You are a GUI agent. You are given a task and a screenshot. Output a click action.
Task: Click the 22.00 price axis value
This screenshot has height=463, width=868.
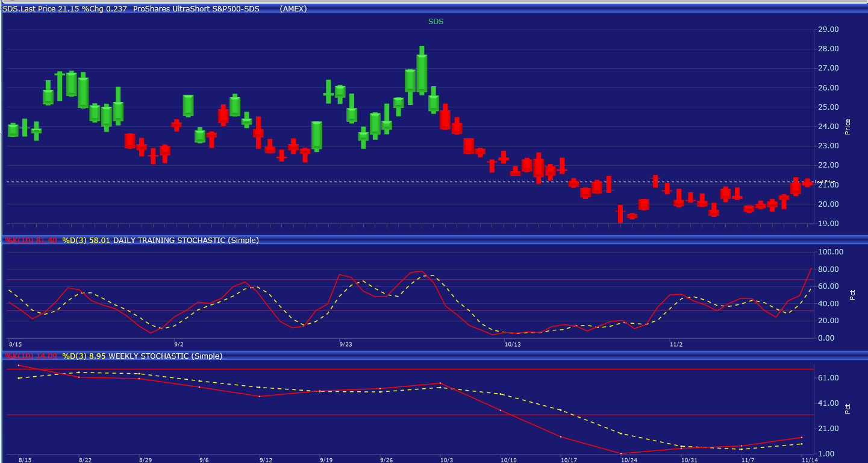(x=828, y=165)
